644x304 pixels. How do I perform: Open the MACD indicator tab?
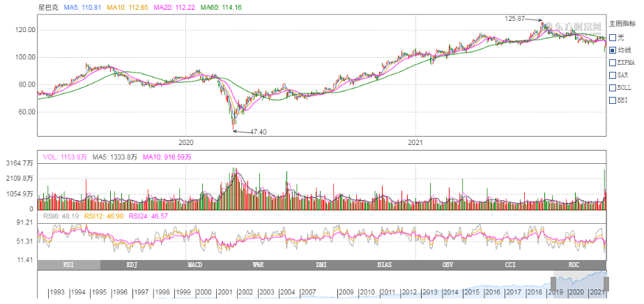click(195, 265)
